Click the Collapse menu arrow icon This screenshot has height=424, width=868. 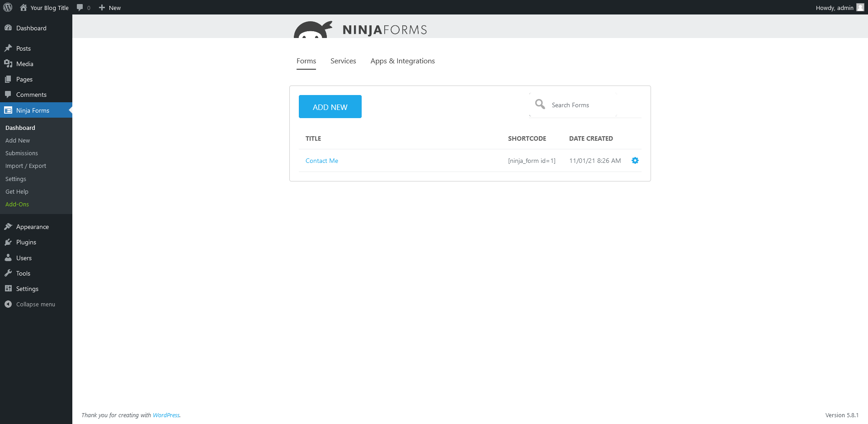point(8,304)
